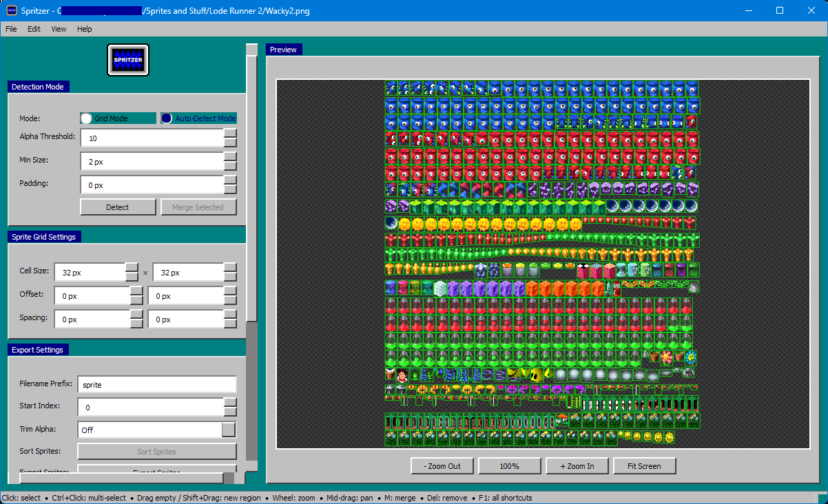Screen dimensions: 828x504
Task: Click the Detection Mode section header
Action: pyautogui.click(x=39, y=87)
